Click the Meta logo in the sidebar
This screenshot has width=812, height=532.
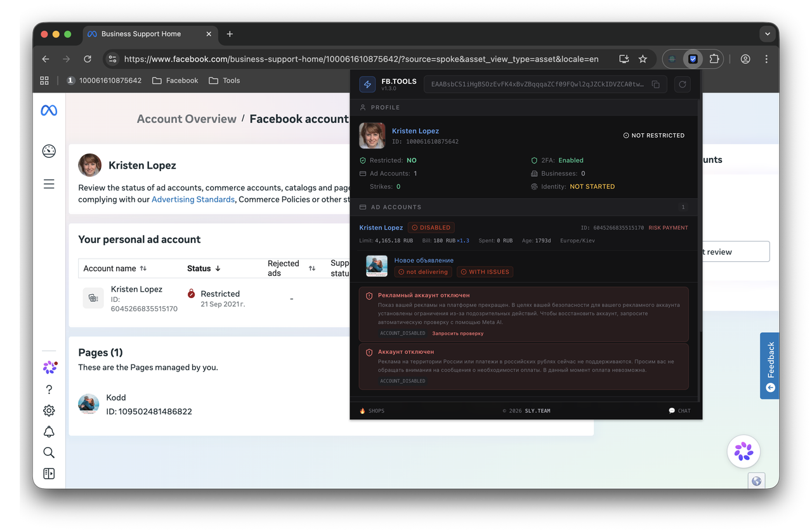[49, 110]
